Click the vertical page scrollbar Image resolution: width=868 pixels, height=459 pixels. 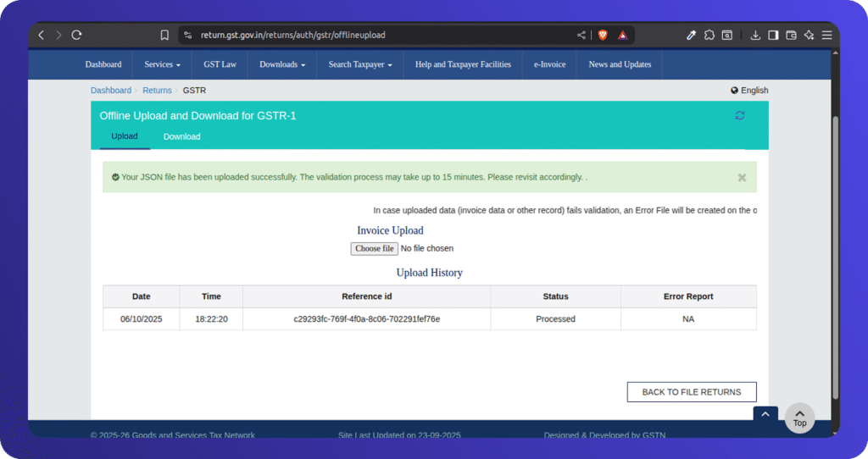point(836,257)
